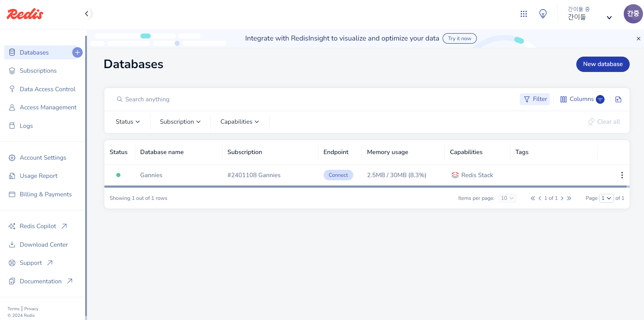Click Clear all filters
The image size is (644, 320).
click(x=604, y=122)
